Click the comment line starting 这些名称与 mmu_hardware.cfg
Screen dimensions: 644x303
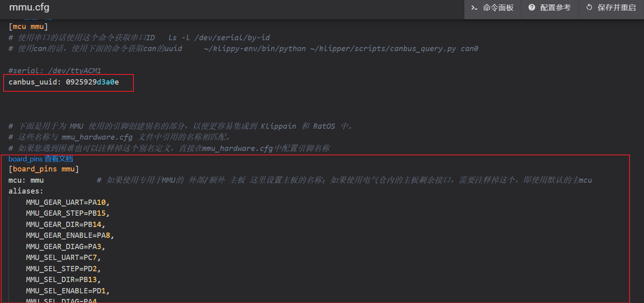pos(119,137)
